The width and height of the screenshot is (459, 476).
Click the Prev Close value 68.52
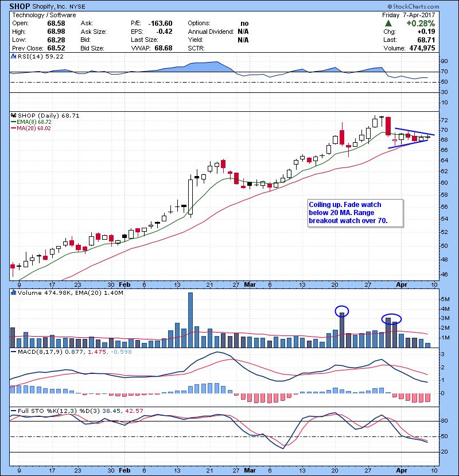tap(56, 48)
